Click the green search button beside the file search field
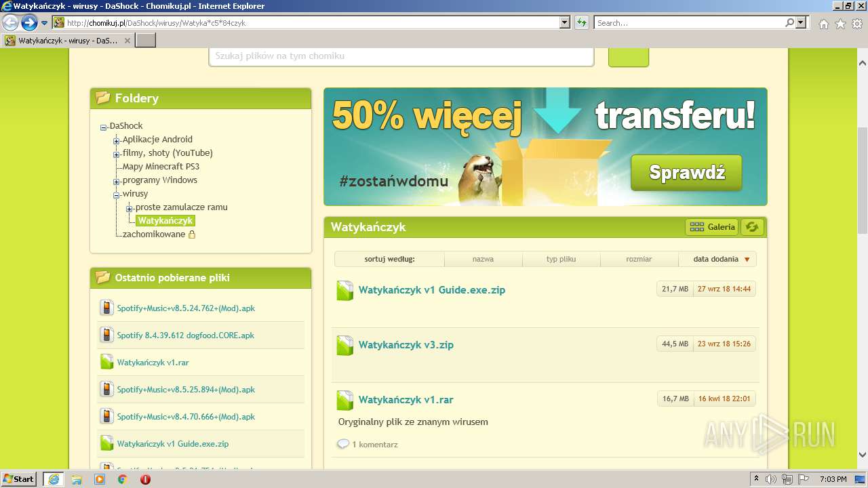The height and width of the screenshot is (488, 868). click(x=629, y=57)
